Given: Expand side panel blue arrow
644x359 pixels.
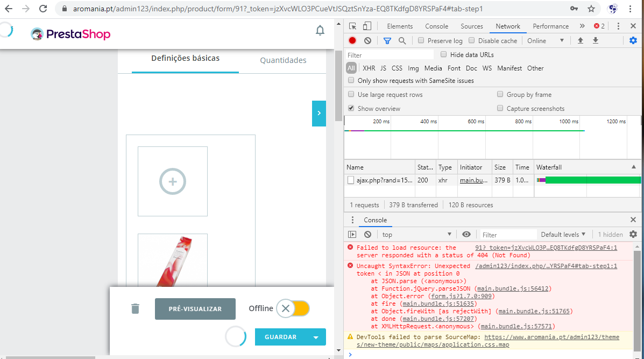Looking at the screenshot, I should pos(319,114).
